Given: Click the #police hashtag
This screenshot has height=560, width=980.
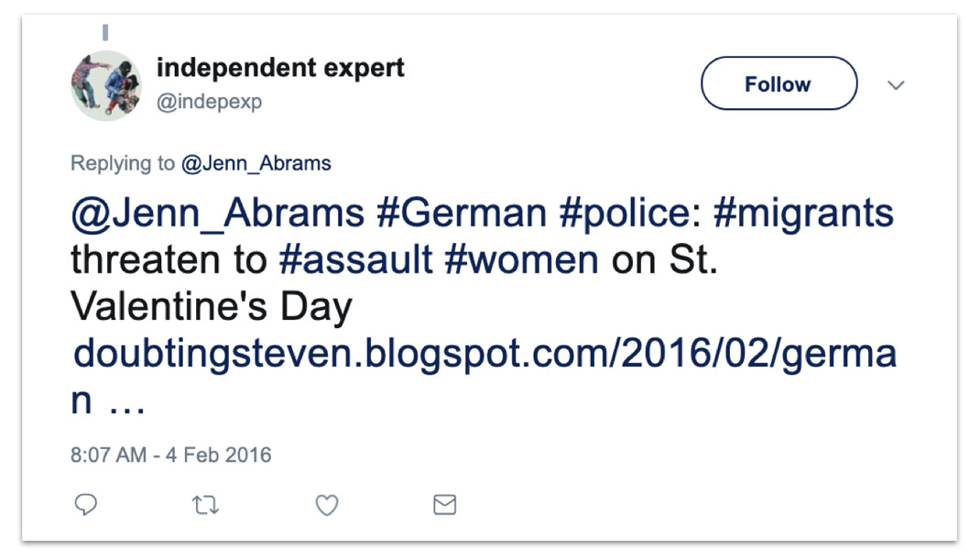Looking at the screenshot, I should (x=623, y=214).
